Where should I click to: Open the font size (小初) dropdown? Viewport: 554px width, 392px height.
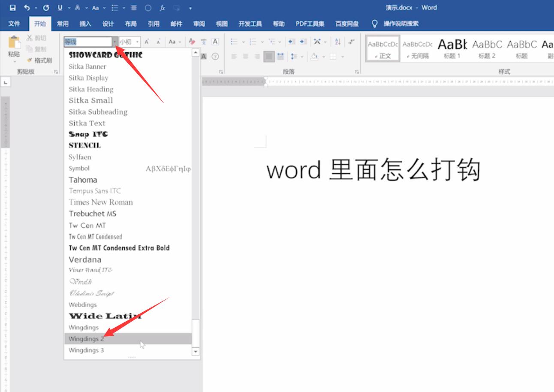[138, 42]
